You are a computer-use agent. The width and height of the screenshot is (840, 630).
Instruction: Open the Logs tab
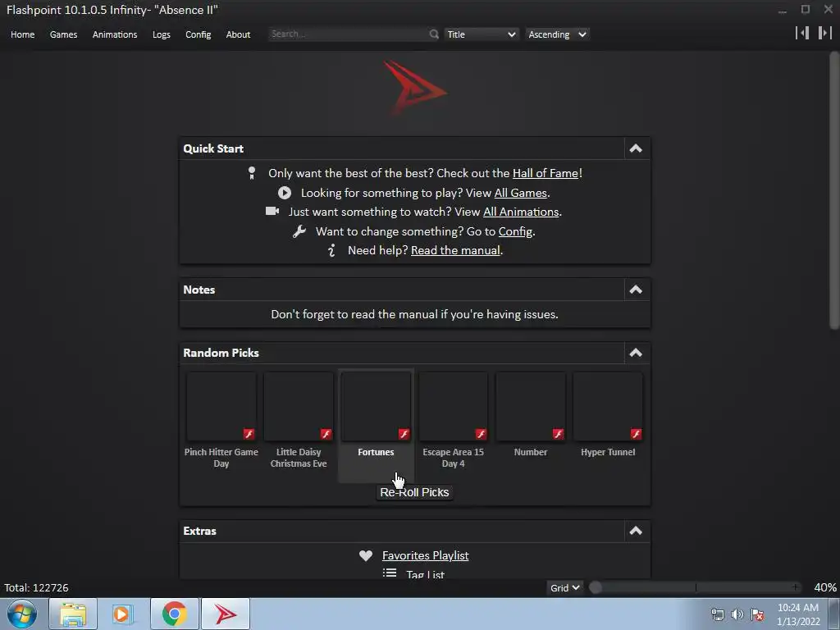pos(162,34)
